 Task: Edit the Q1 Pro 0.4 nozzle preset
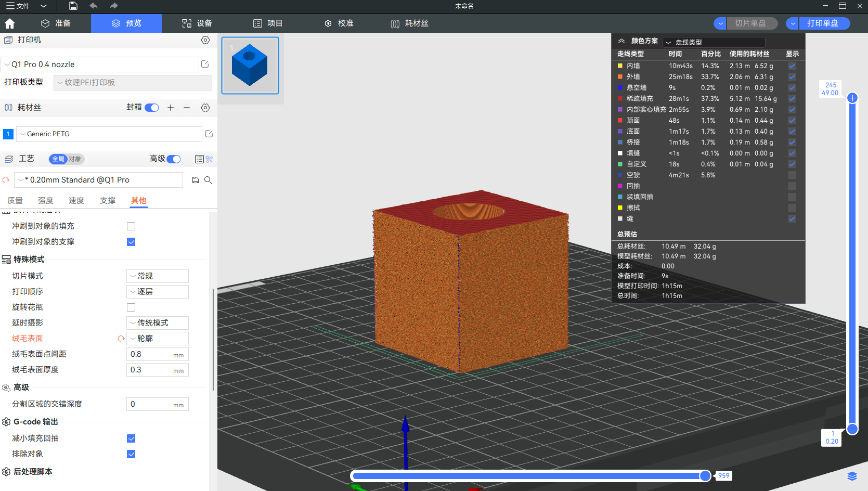coord(205,64)
